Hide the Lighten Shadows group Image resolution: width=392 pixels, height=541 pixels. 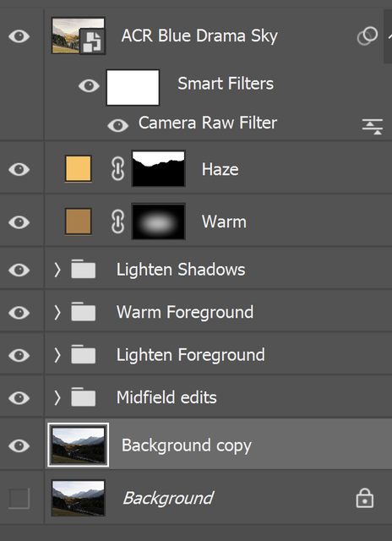pos(19,270)
